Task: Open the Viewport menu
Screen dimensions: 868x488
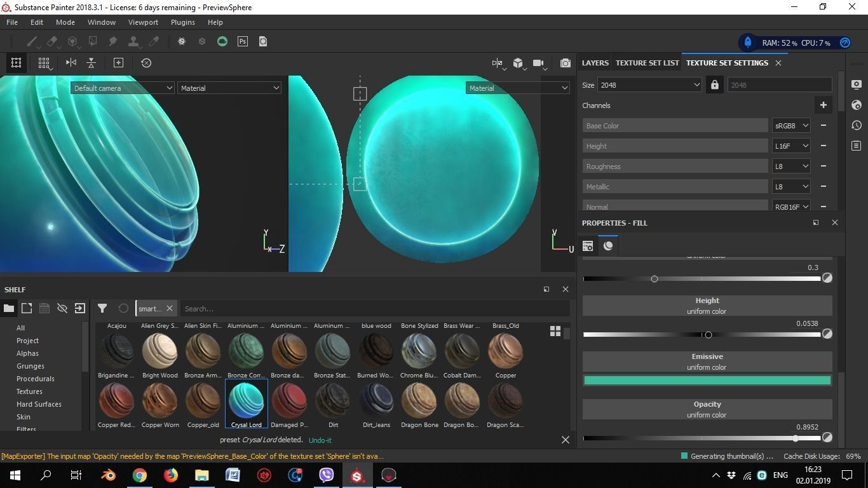Action: tap(142, 22)
